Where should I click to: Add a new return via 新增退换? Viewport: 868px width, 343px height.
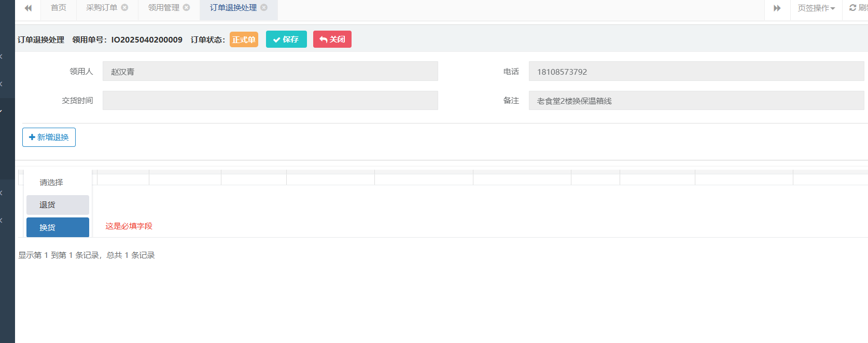[49, 138]
